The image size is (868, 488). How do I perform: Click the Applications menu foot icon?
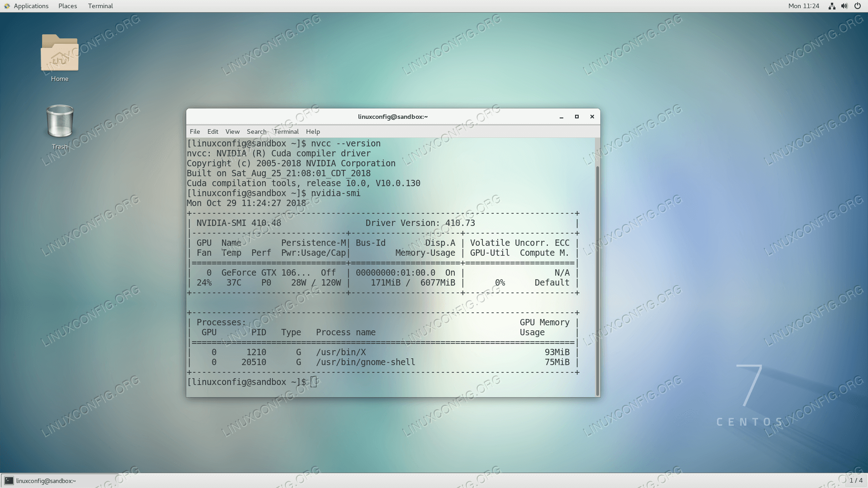click(x=7, y=6)
